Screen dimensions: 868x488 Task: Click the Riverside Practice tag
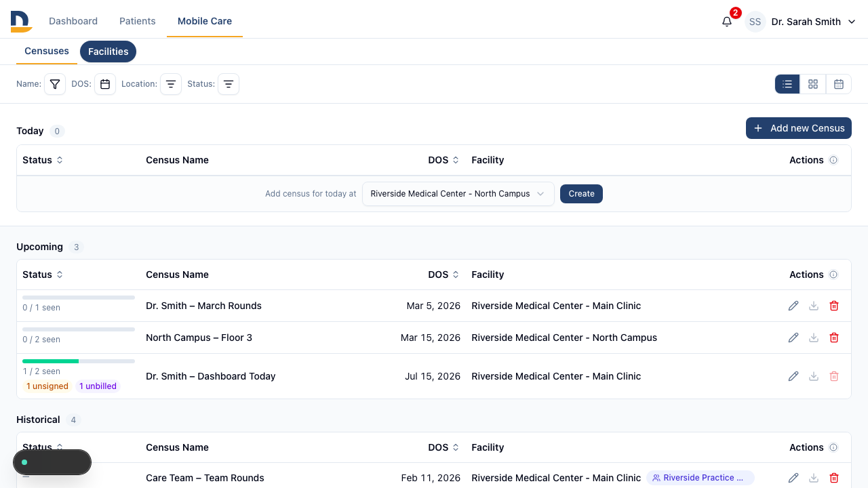tap(701, 478)
